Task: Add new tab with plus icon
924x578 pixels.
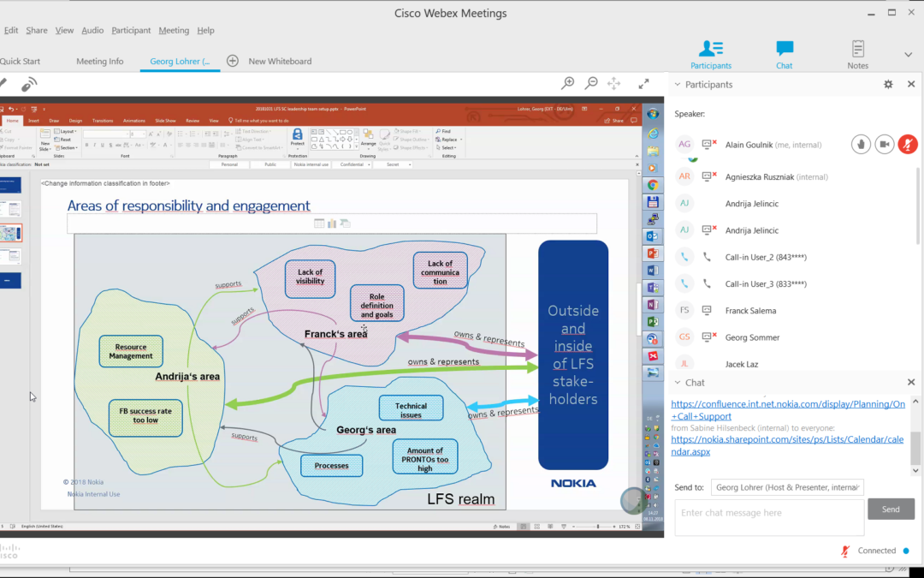Action: pyautogui.click(x=232, y=61)
